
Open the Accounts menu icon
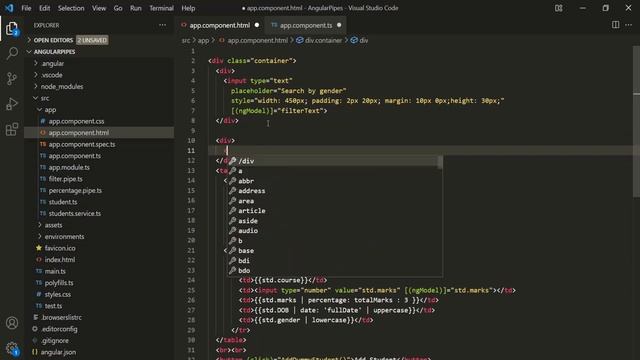12,323
